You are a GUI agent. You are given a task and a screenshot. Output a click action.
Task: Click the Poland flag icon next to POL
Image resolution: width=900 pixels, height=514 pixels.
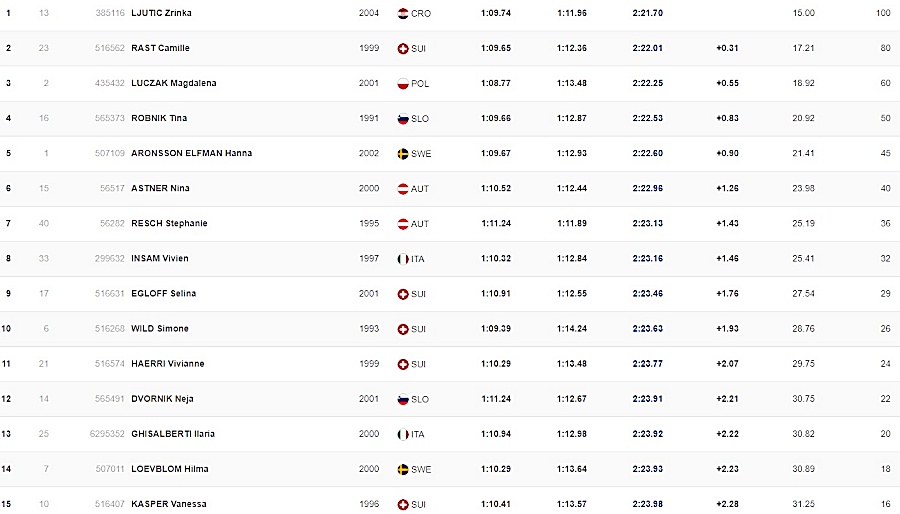pyautogui.click(x=402, y=83)
